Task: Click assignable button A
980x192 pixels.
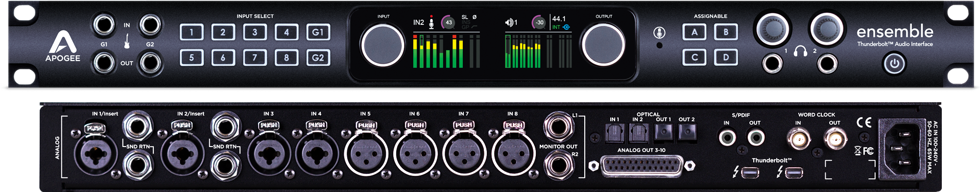Action: coord(694,32)
